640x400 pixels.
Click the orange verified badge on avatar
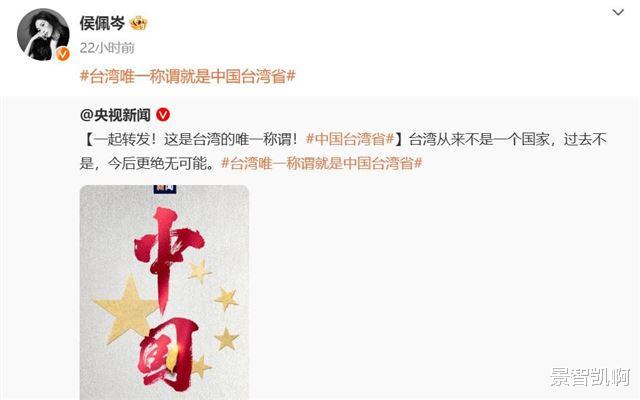(x=62, y=54)
